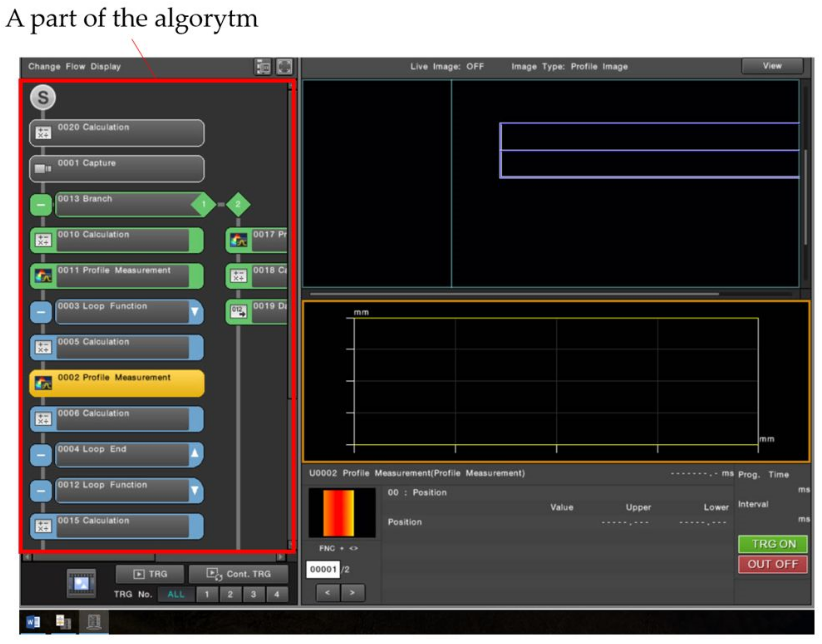Collapse the 0012 Loop Function block
The image size is (822, 644).
click(41, 491)
